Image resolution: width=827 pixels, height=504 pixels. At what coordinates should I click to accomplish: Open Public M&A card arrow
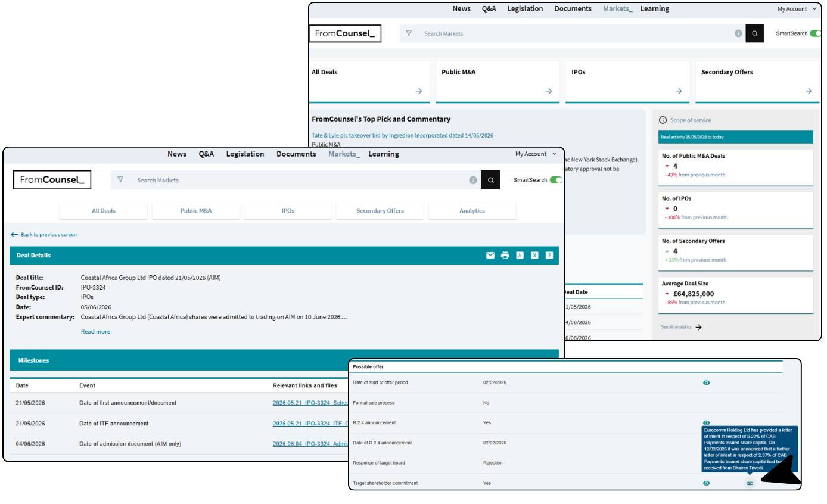pos(549,91)
